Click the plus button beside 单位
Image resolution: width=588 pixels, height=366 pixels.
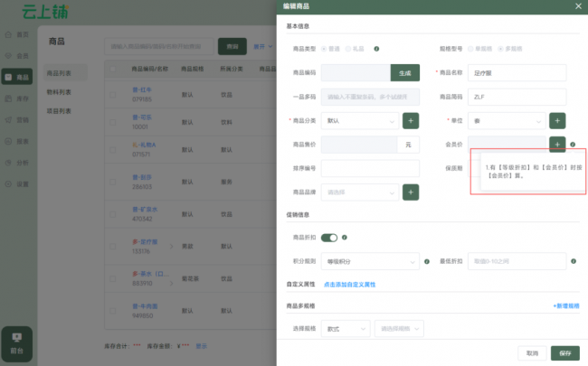pos(558,120)
